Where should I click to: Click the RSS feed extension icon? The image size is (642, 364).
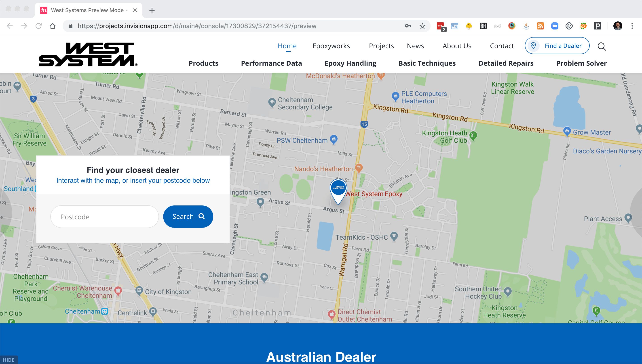[x=541, y=26]
